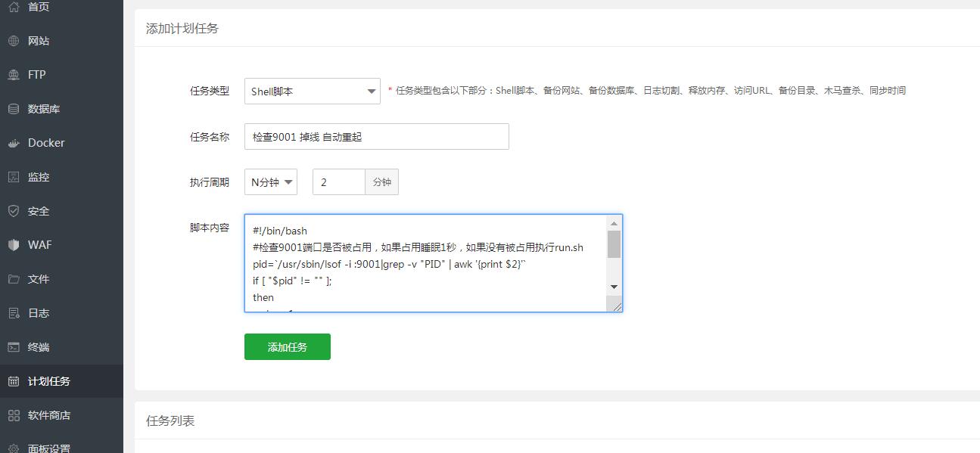
Task: Click the WAF shield icon
Action: [14, 245]
